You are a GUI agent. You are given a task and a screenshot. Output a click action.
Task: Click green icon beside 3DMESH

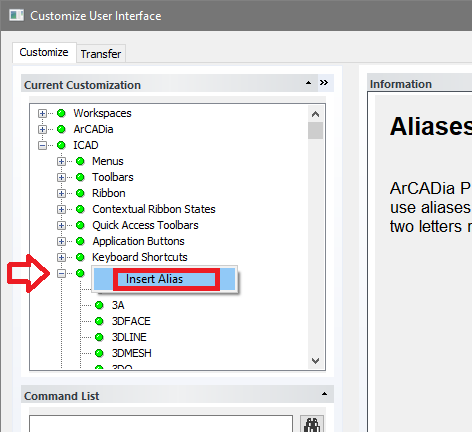tap(99, 353)
